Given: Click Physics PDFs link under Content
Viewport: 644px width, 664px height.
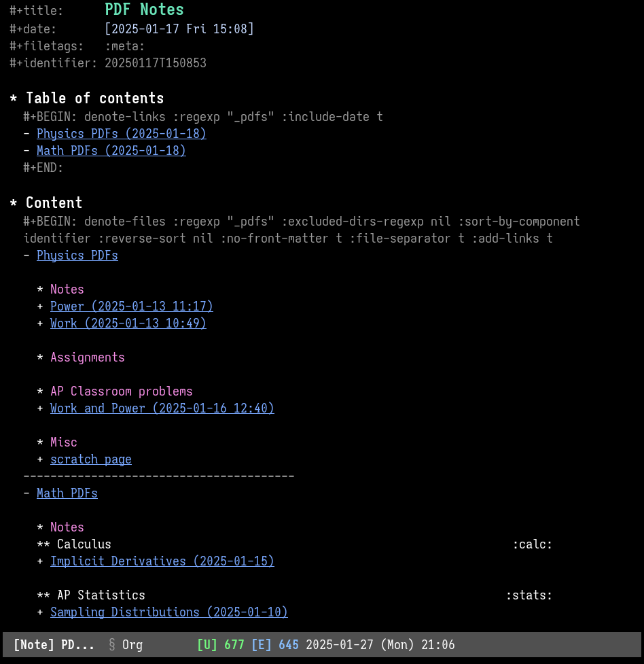Looking at the screenshot, I should click(x=77, y=256).
